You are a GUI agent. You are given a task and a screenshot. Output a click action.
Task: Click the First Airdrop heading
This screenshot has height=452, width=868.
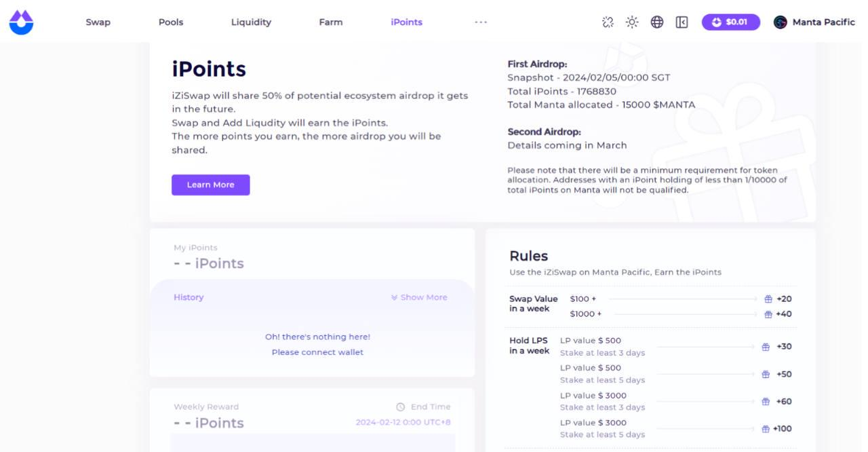tap(537, 64)
